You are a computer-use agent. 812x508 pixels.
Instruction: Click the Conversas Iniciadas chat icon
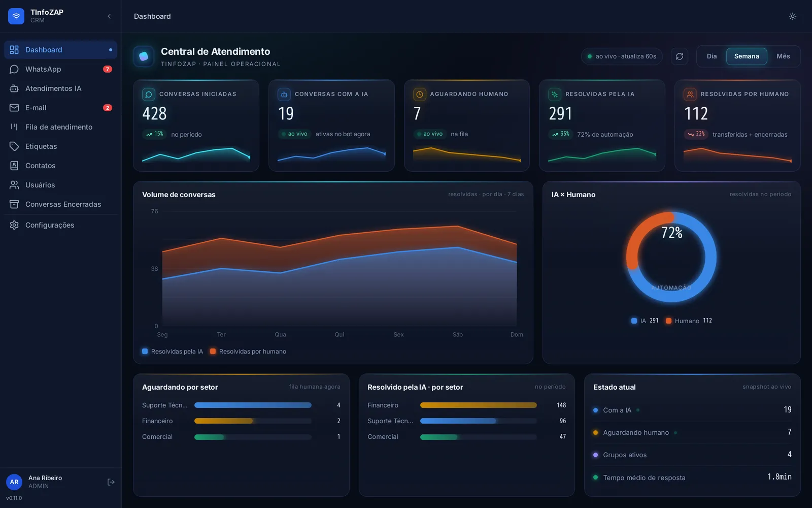click(x=149, y=94)
